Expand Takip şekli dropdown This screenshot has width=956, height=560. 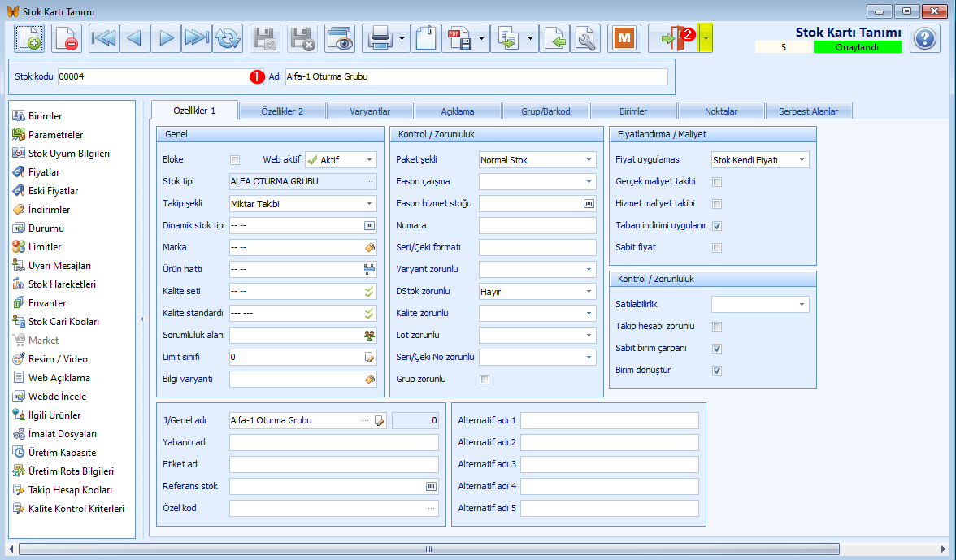point(369,203)
